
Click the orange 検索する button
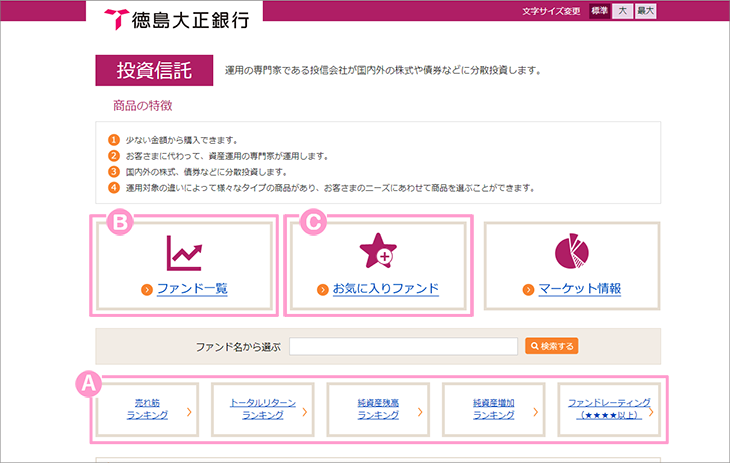[x=552, y=346]
